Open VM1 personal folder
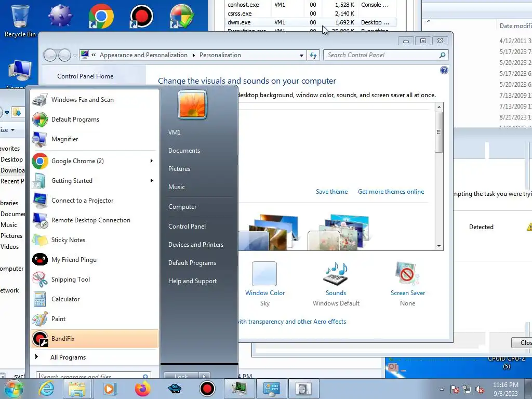 pyautogui.click(x=175, y=132)
